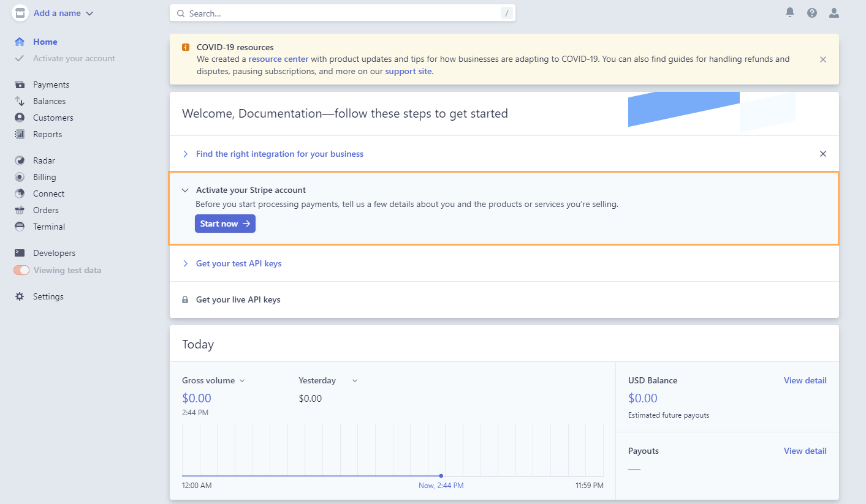866x504 pixels.
Task: Click the $0.00 USD Balance amount
Action: (x=643, y=398)
